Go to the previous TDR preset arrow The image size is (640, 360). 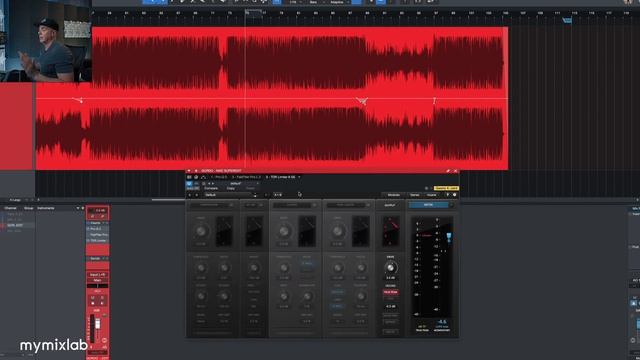190,195
